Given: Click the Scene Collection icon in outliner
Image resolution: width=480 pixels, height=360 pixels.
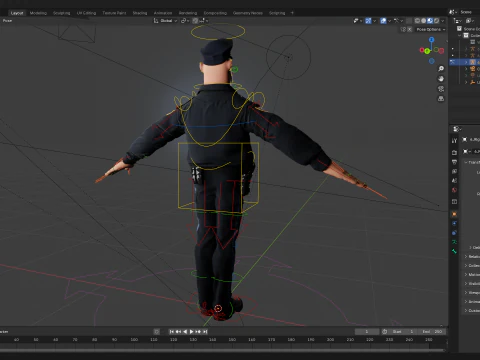Looking at the screenshot, I should coord(459,29).
